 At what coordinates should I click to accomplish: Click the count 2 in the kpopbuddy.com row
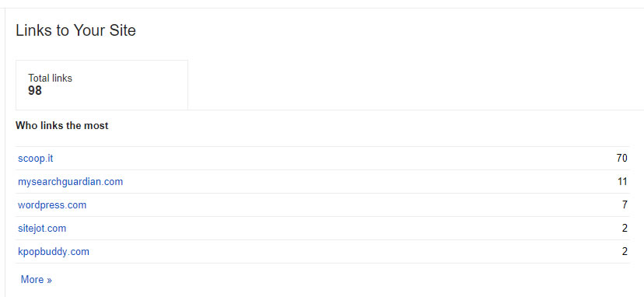click(625, 252)
